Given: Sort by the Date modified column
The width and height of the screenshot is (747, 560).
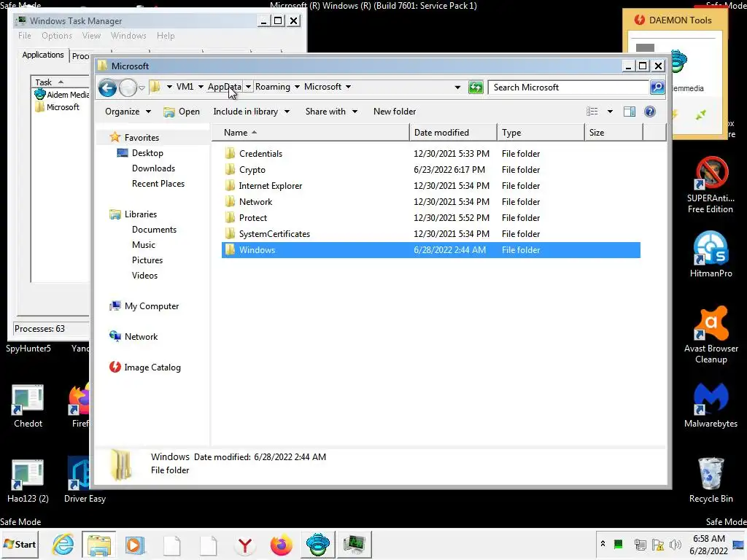Looking at the screenshot, I should click(x=453, y=133).
